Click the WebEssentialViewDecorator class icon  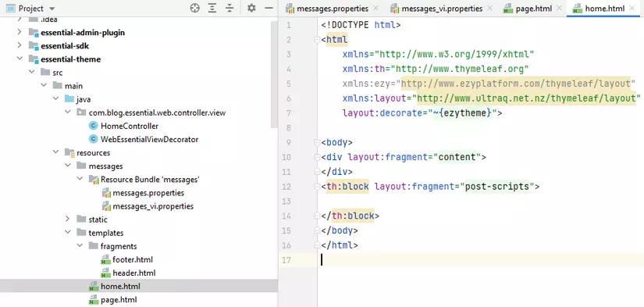(x=93, y=139)
